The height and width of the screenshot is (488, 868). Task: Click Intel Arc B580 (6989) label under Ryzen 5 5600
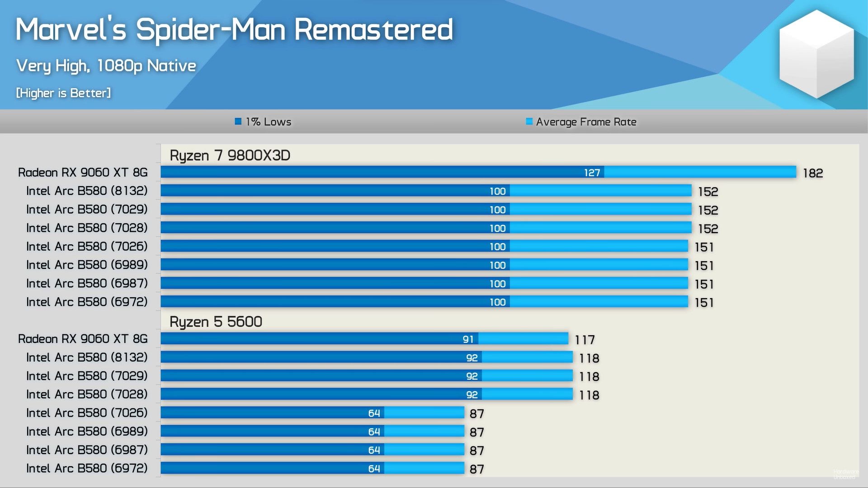pos(87,432)
